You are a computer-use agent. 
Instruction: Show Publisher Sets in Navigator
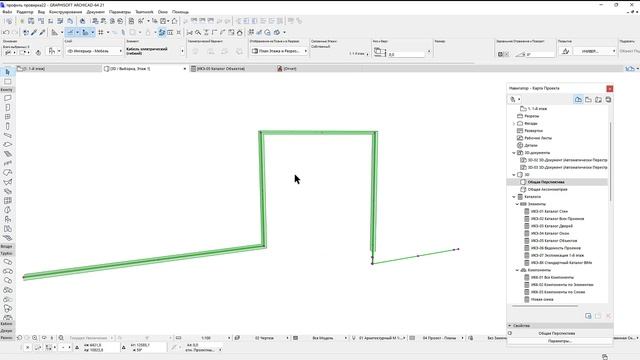coord(608,100)
